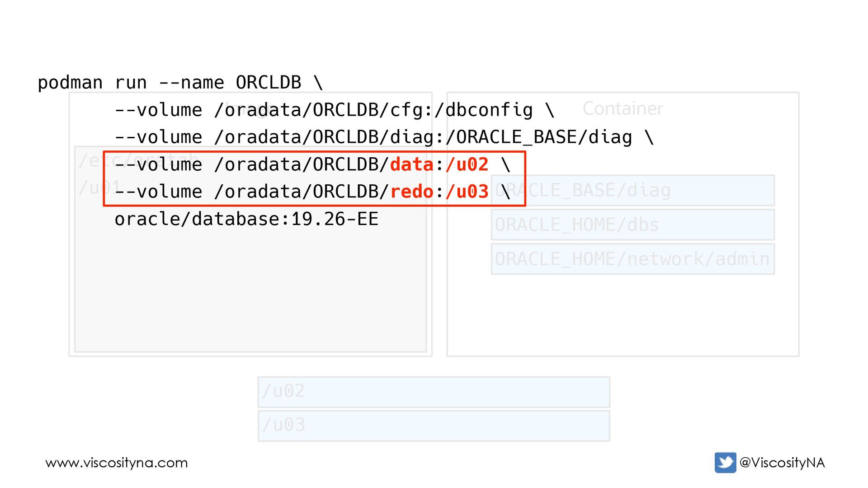Click the '/oradata/ORCLDB/diag' host path
Screen dimensions: 868x488
pos(324,137)
